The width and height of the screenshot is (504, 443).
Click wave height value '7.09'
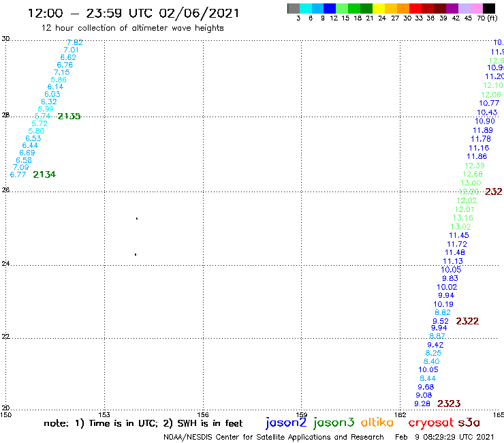pos(21,167)
